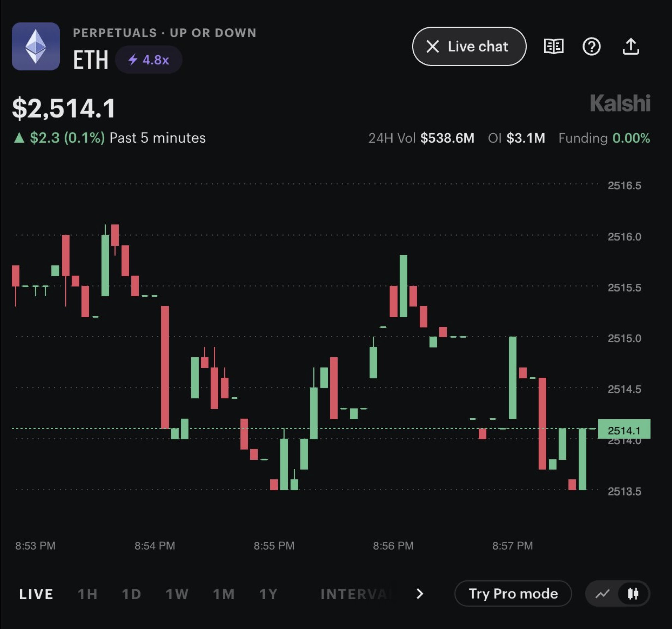Screen dimensions: 672x629
Task: Select the 1H time range tab
Action: pyautogui.click(x=88, y=594)
